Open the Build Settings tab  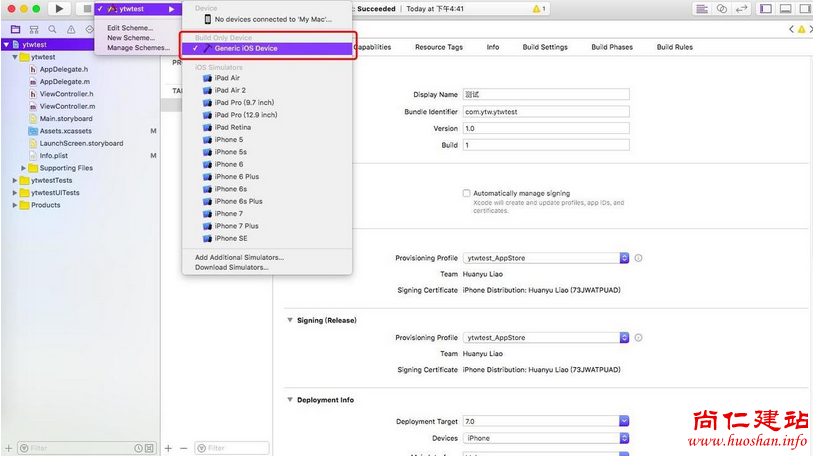click(545, 47)
